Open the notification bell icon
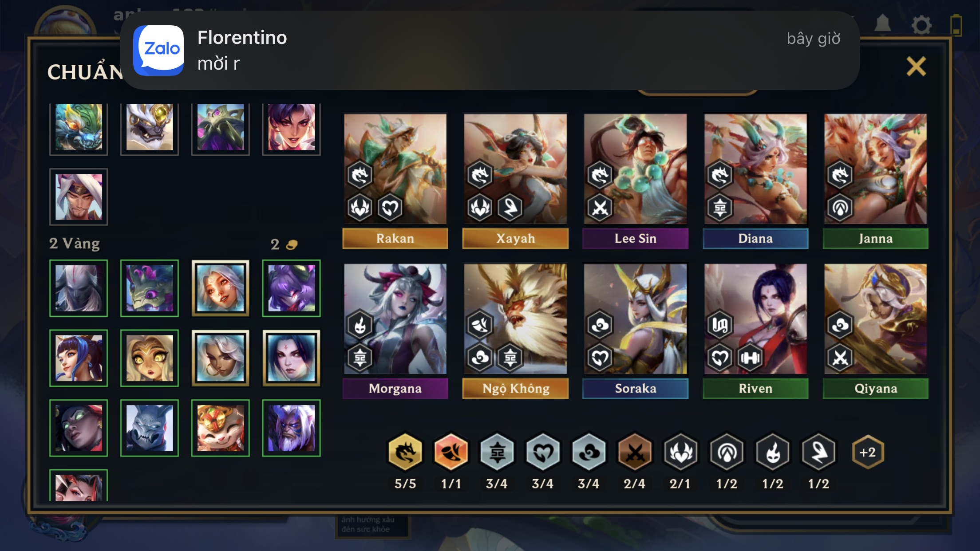Viewport: 980px width, 551px height. (882, 24)
